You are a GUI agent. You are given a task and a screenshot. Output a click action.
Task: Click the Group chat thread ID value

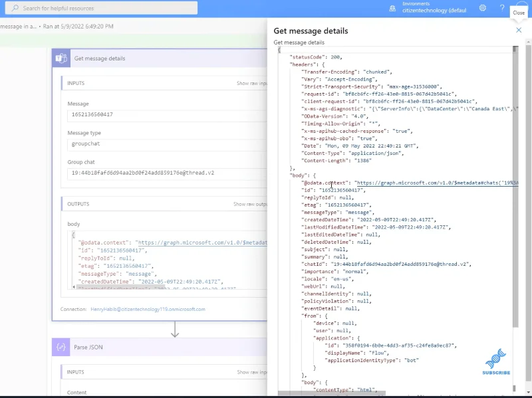click(x=143, y=173)
